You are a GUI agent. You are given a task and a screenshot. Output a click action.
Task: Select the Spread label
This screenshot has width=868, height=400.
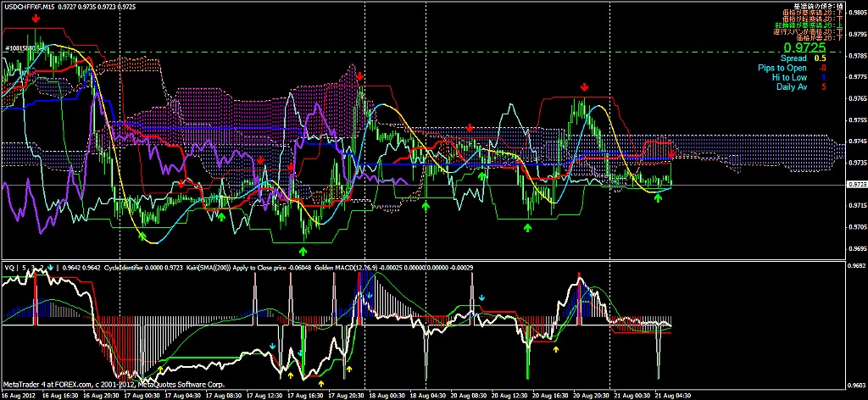tap(794, 58)
